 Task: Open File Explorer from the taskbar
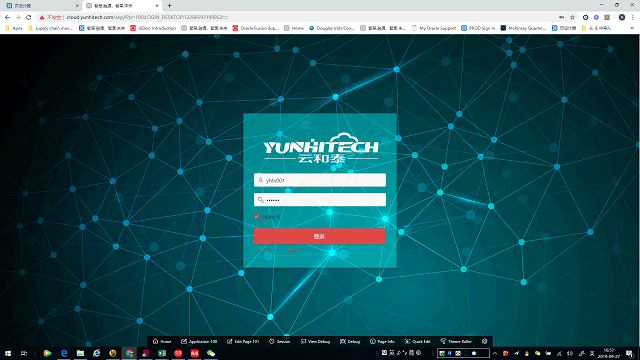80,353
